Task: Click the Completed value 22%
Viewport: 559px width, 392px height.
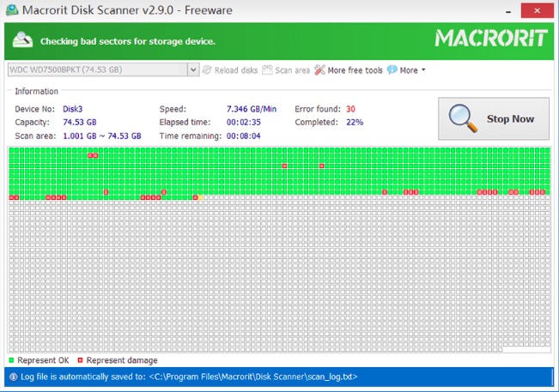Action: [355, 122]
